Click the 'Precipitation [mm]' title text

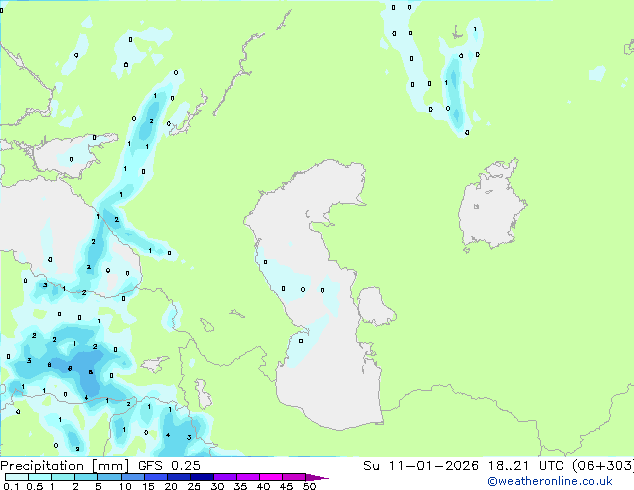click(x=65, y=466)
